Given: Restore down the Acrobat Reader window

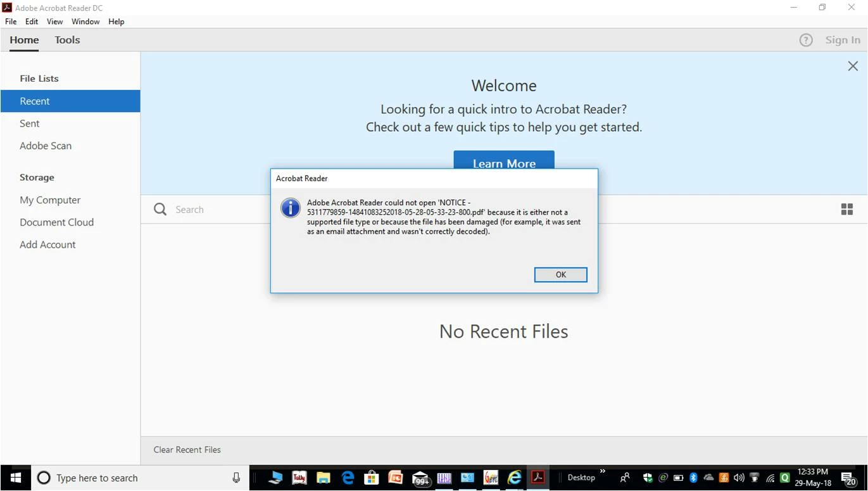Looking at the screenshot, I should click(822, 8).
